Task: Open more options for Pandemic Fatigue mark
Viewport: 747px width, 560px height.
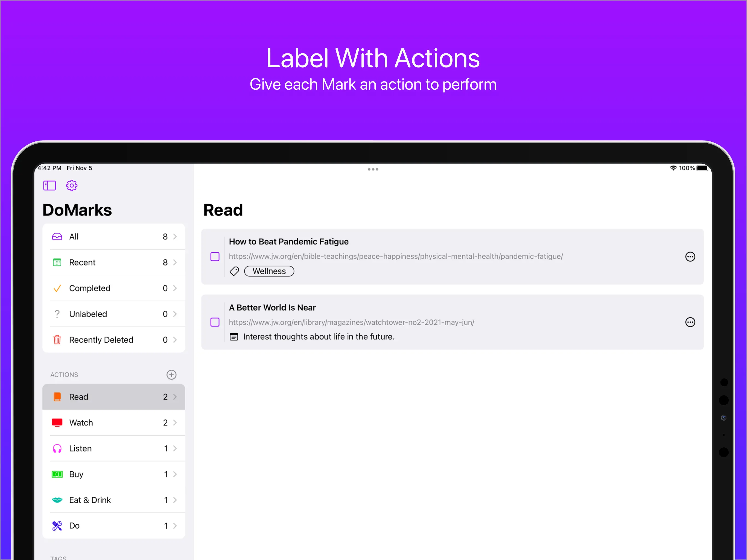Action: pyautogui.click(x=690, y=257)
